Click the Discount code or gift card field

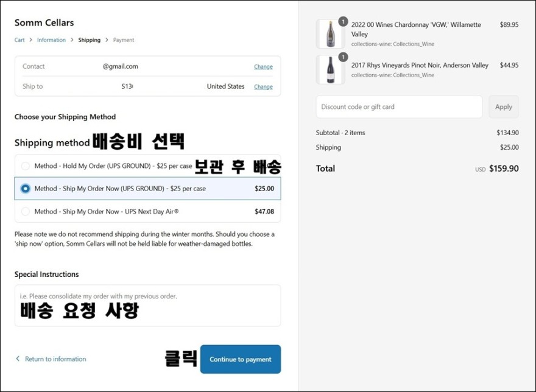tap(399, 107)
